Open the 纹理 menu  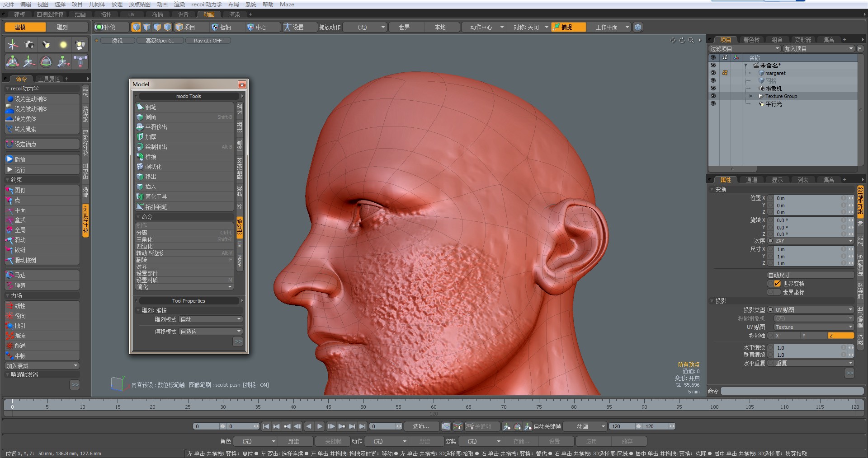(117, 4)
